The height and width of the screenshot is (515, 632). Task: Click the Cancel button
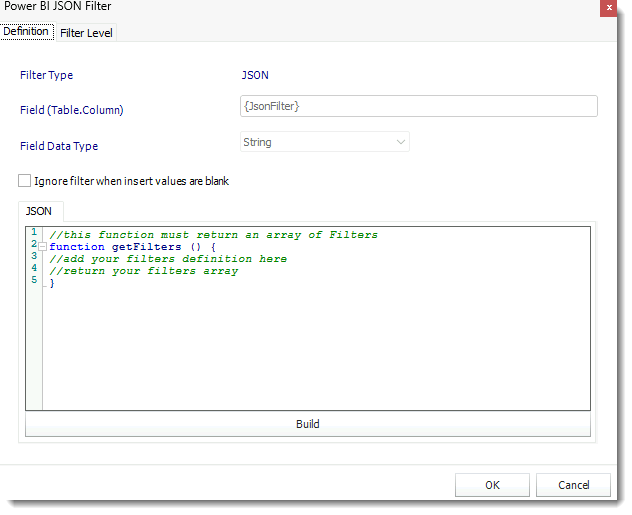click(573, 485)
